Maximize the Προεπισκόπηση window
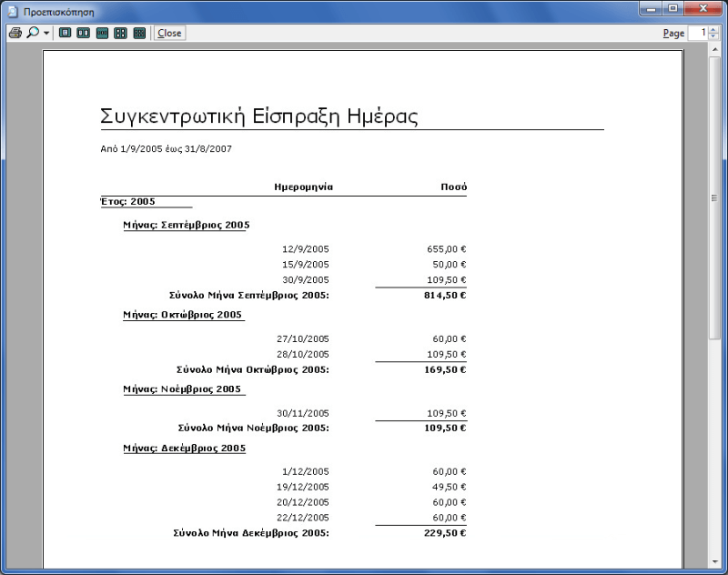The image size is (728, 575). (x=673, y=9)
